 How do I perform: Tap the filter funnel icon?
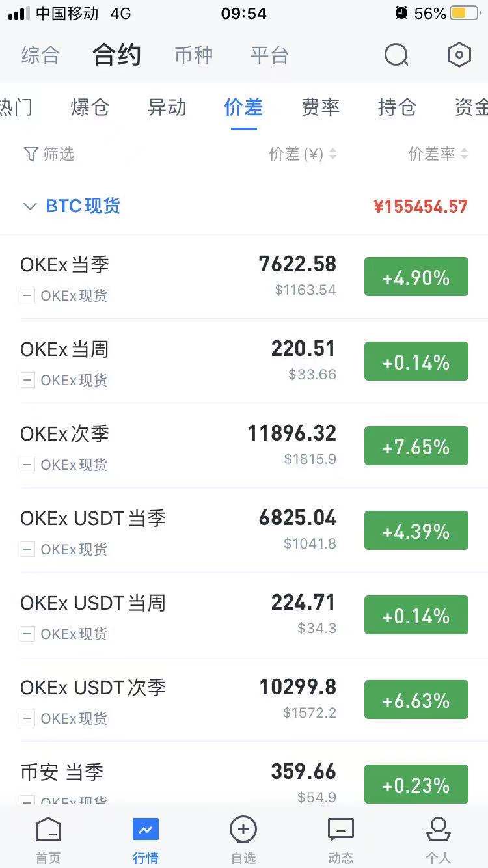pyautogui.click(x=31, y=154)
